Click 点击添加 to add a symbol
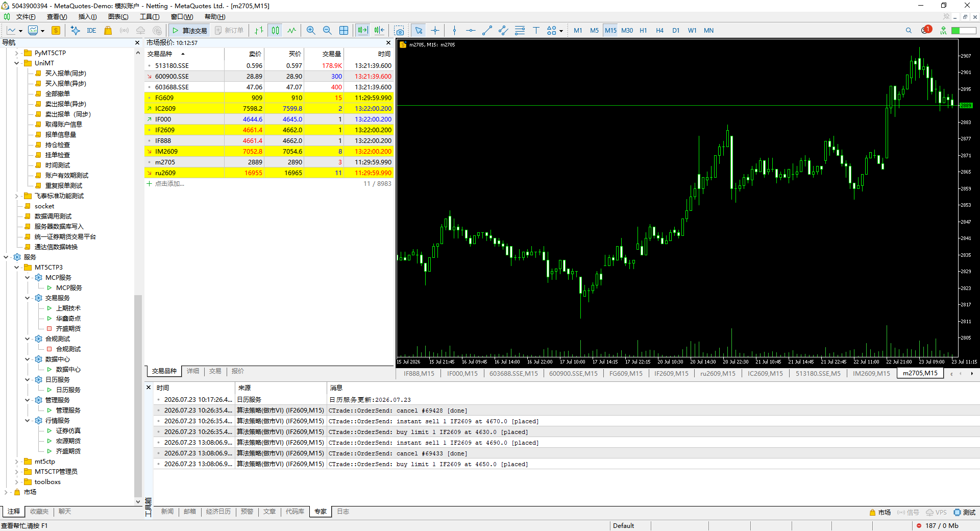 point(169,184)
